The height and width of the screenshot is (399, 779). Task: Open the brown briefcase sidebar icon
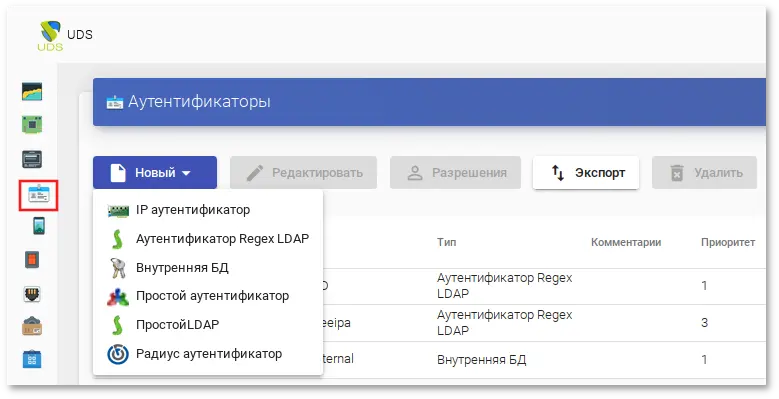[x=32, y=326]
